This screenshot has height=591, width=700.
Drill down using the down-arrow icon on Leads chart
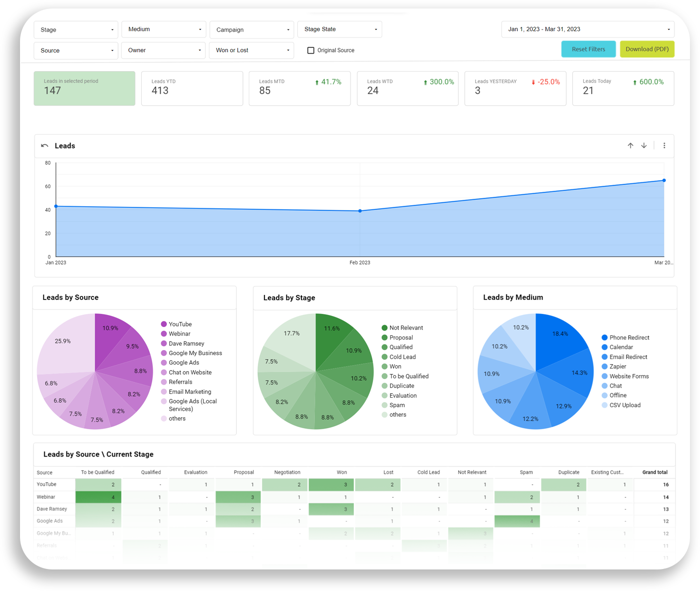click(644, 145)
